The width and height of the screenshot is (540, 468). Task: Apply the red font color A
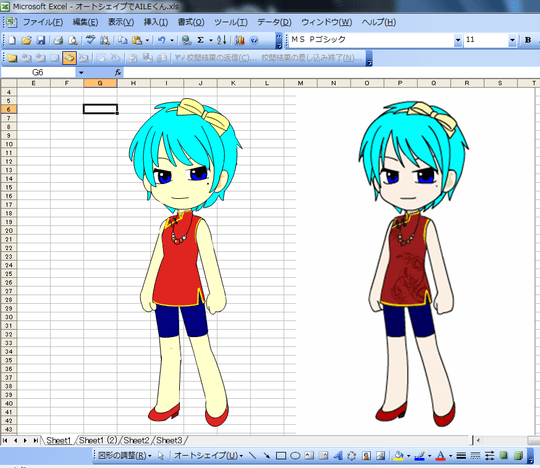pos(440,456)
